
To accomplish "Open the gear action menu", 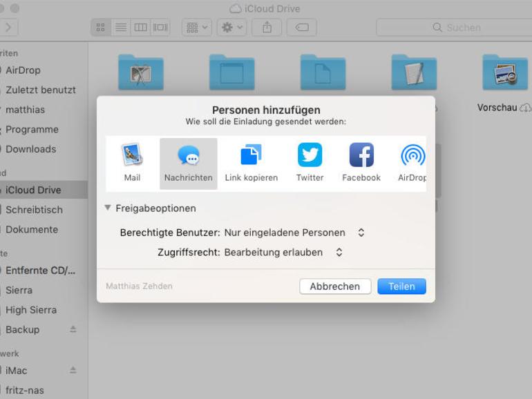I will click(x=232, y=28).
